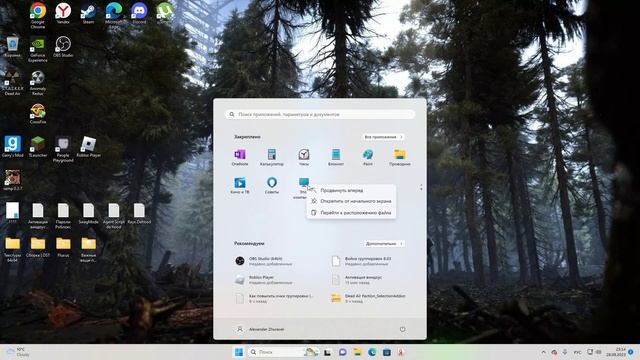Select samp desktop shortcut
The width and height of the screenshot is (640, 360).
12,180
